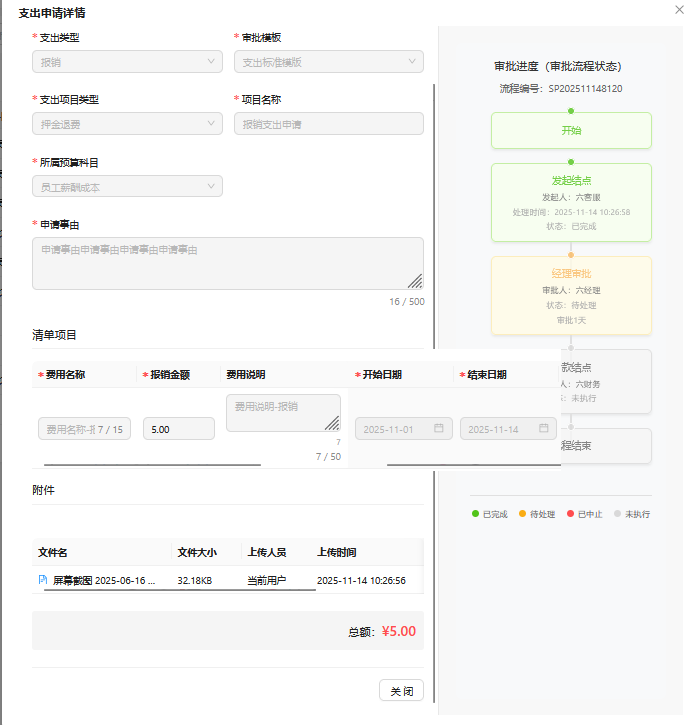Click the 审批进度（审批流程状态） heading

pyautogui.click(x=558, y=66)
